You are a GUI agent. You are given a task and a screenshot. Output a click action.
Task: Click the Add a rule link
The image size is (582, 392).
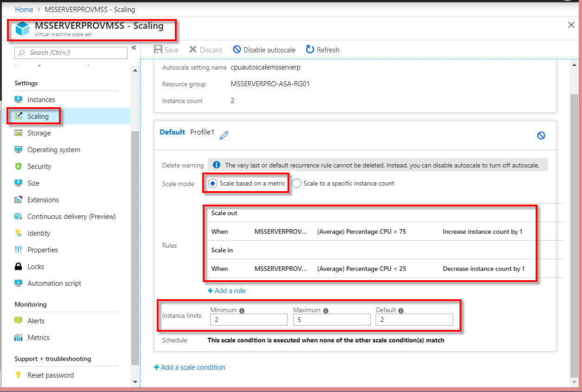click(x=227, y=291)
